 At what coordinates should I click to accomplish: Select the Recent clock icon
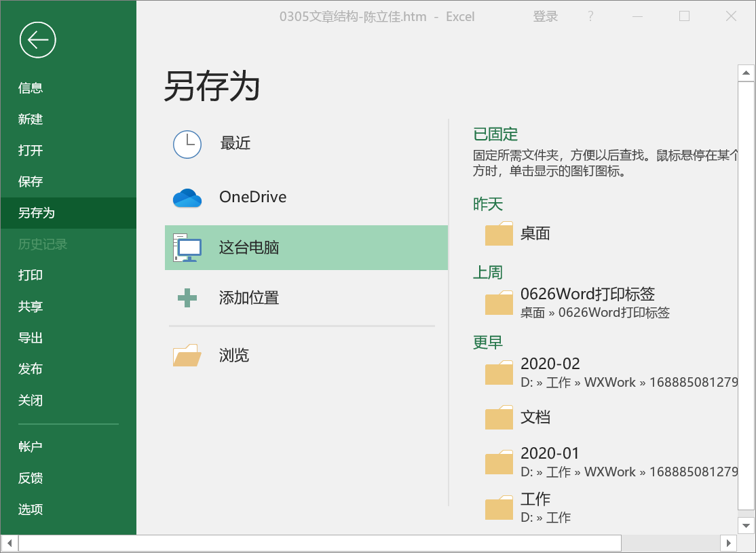(187, 144)
